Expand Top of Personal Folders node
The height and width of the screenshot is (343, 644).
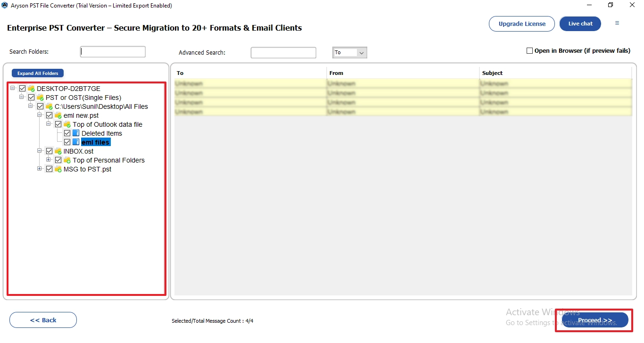pos(49,160)
